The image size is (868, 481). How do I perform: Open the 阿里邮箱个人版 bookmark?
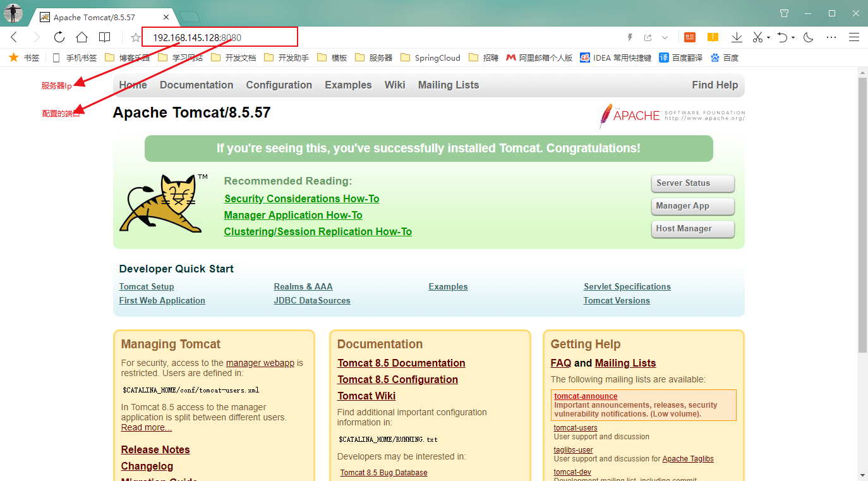tap(539, 58)
